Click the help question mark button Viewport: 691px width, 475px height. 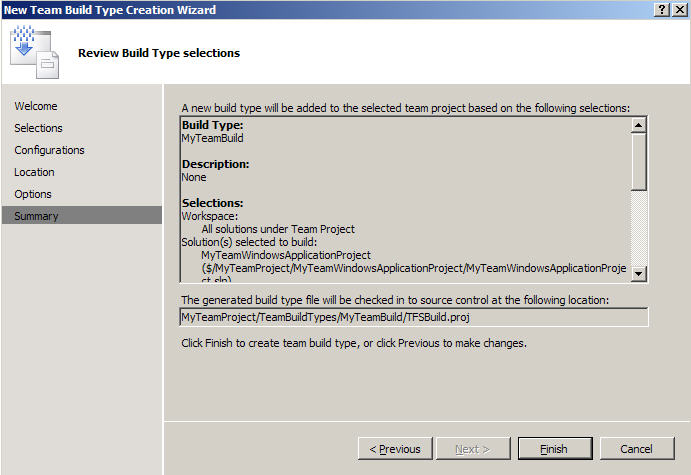(662, 10)
